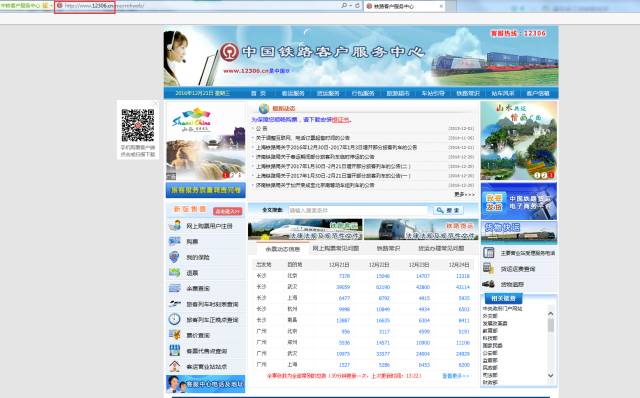The image size is (640, 398).
Task: Click the browser address bar URL
Action: 104,6
